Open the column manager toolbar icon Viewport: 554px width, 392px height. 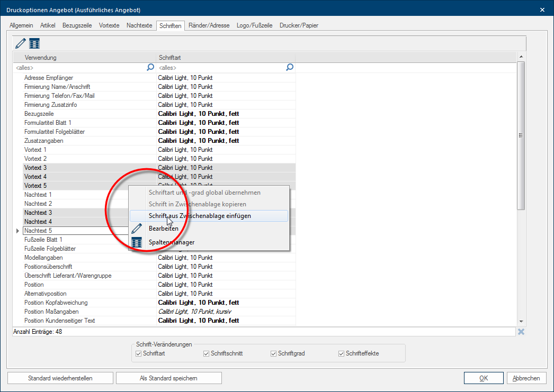point(34,43)
